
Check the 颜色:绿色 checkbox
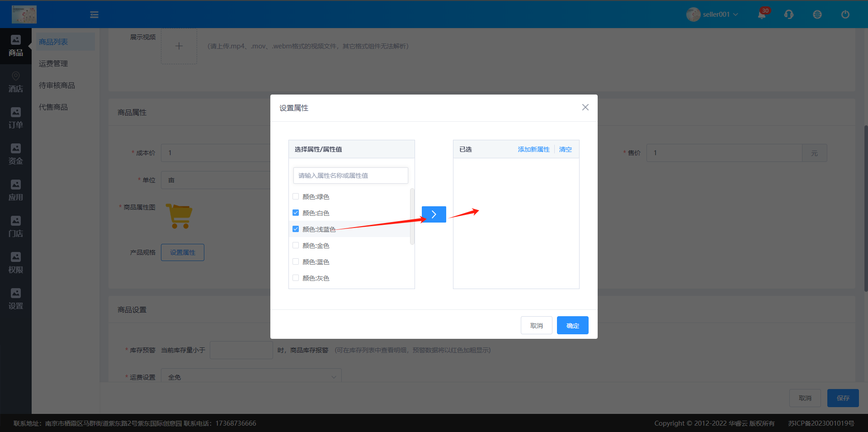pyautogui.click(x=296, y=196)
